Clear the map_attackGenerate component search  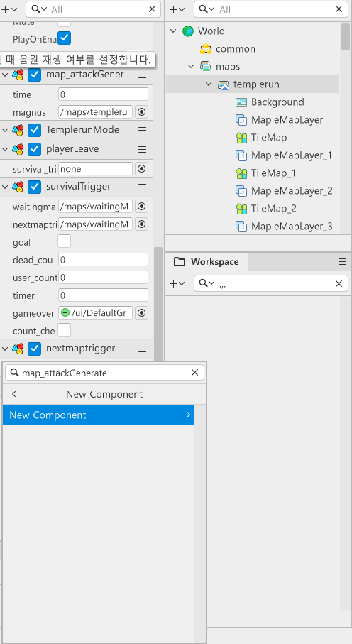click(194, 373)
